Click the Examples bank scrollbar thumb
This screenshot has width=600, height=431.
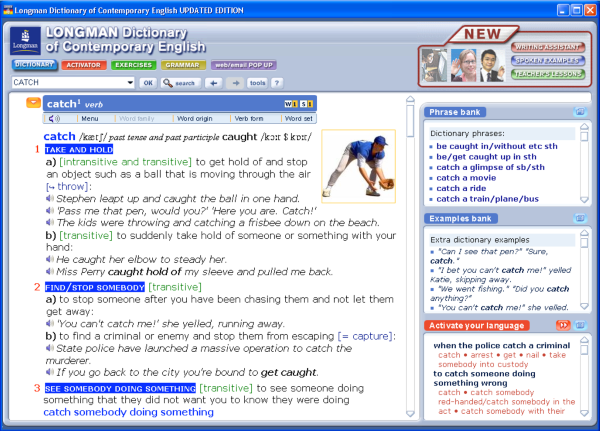coord(584,243)
